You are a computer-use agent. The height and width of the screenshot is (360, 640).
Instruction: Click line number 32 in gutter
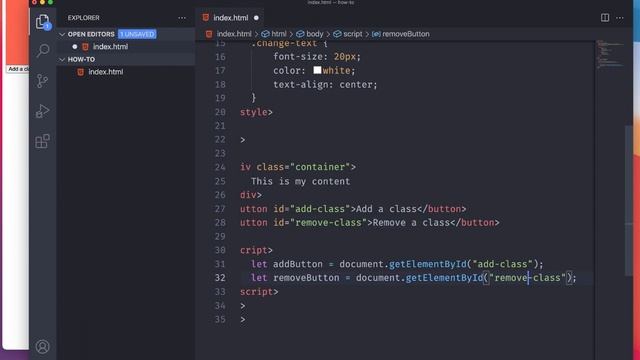[220, 278]
